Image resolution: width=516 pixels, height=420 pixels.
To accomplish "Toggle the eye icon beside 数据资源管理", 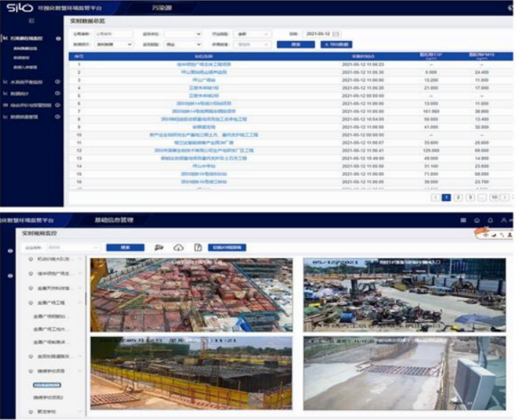I will click(58, 117).
